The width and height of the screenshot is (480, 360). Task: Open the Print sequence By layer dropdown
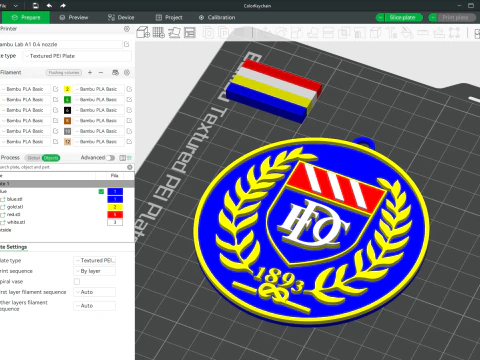(x=95, y=271)
